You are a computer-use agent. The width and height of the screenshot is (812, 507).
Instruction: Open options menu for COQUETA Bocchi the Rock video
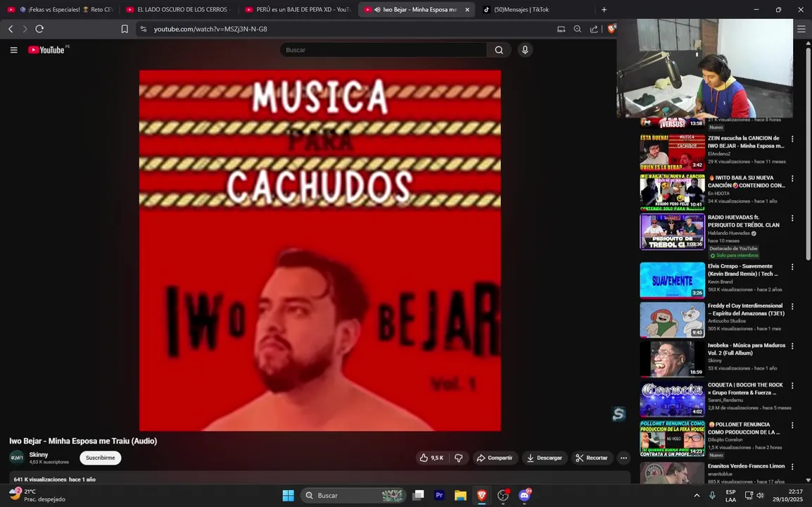coord(792,386)
